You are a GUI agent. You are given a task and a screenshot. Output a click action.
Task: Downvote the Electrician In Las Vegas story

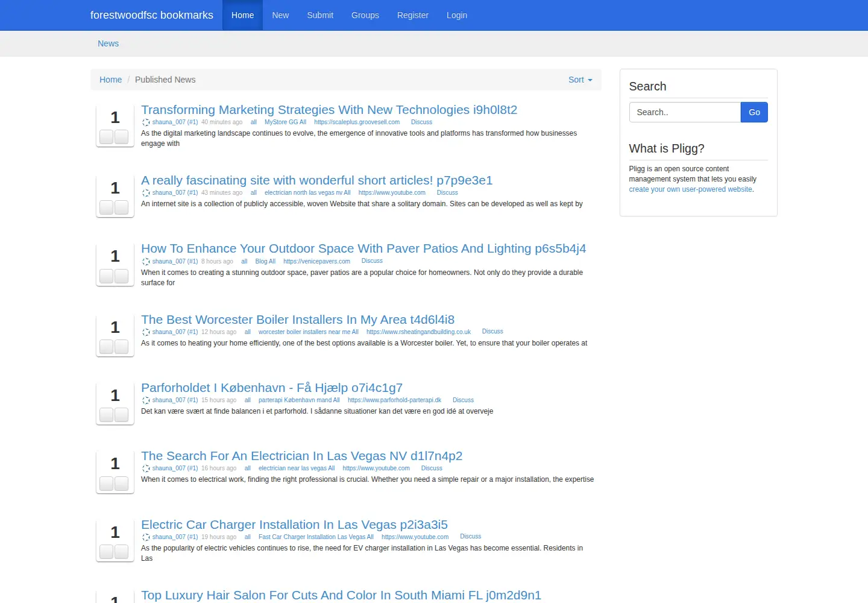(122, 484)
